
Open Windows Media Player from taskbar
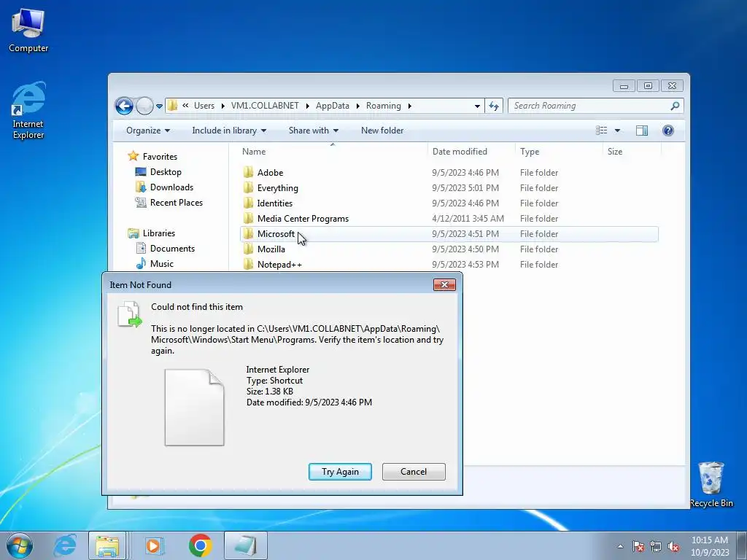154,545
